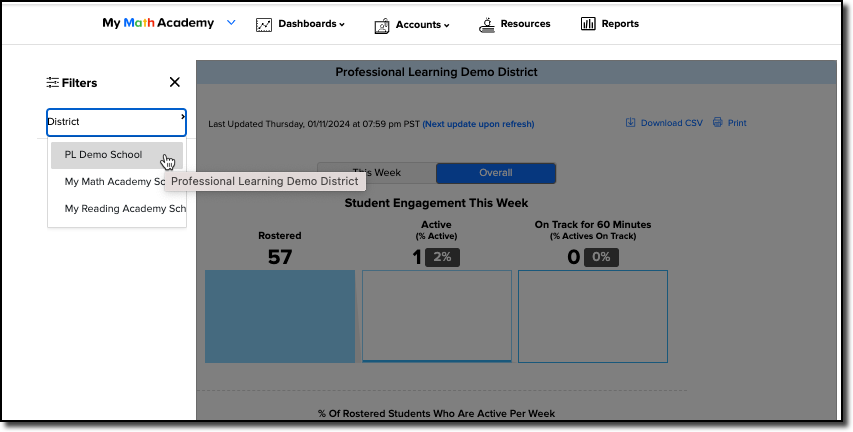Click the Last Updated timestamp text

314,124
